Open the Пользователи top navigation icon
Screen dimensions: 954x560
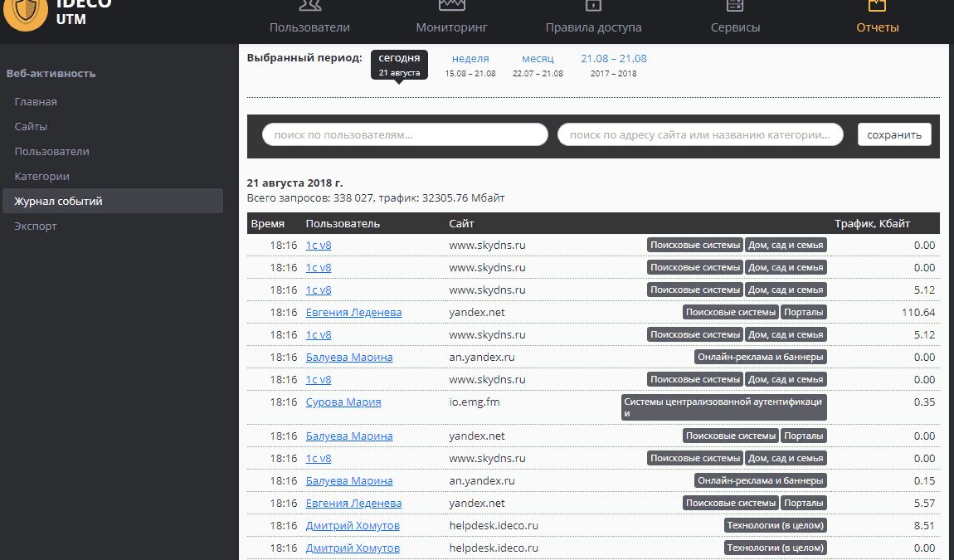click(309, 7)
